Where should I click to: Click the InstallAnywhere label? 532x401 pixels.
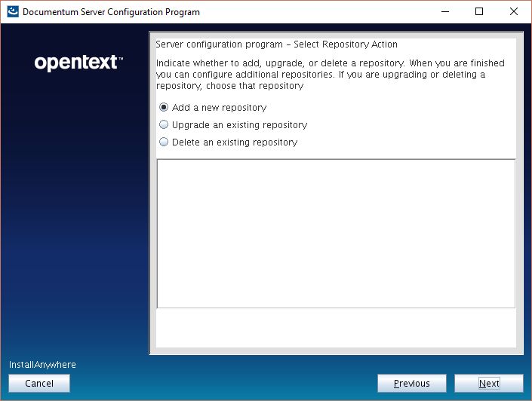(42, 365)
